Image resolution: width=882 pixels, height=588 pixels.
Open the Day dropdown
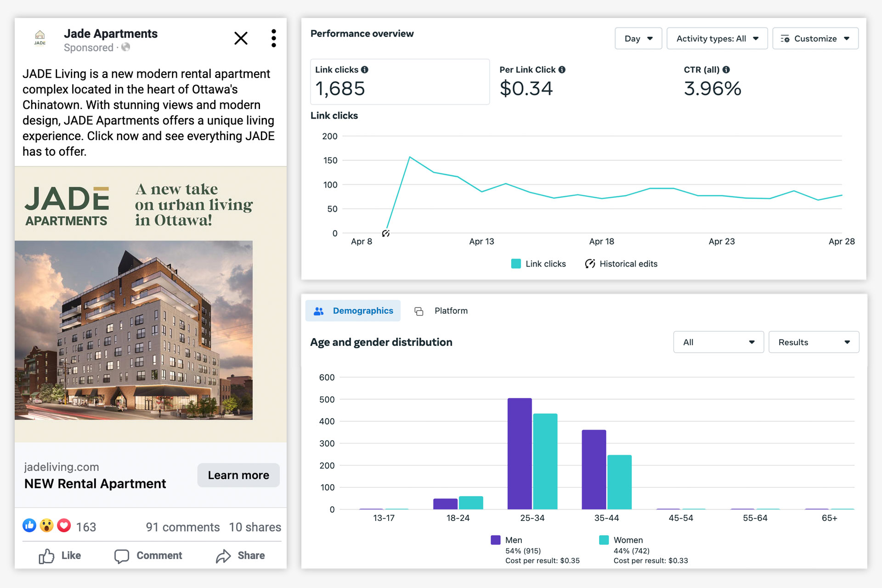638,39
